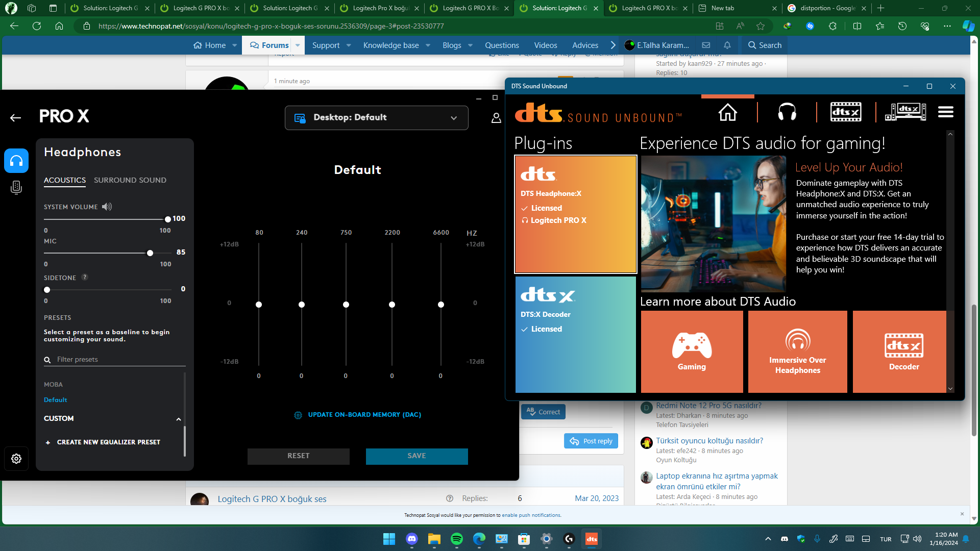
Task: Select DTS Headphone:X plug-in tile
Action: click(x=575, y=214)
